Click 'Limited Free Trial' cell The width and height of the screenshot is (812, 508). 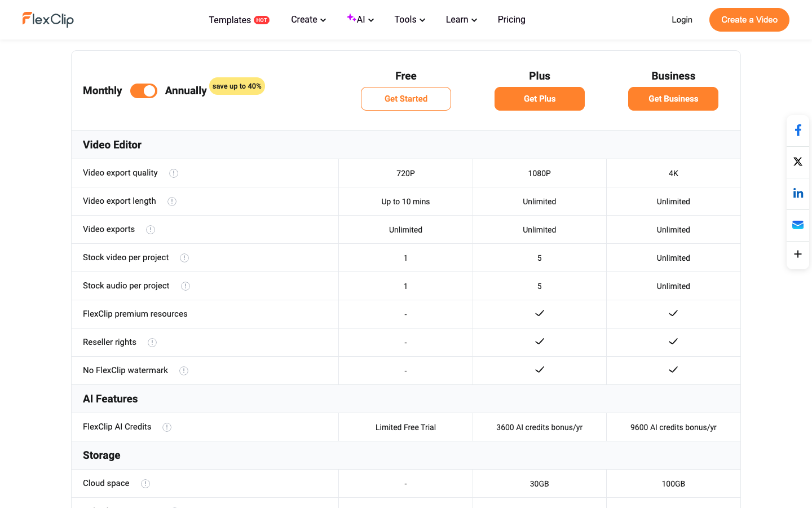[x=405, y=427]
